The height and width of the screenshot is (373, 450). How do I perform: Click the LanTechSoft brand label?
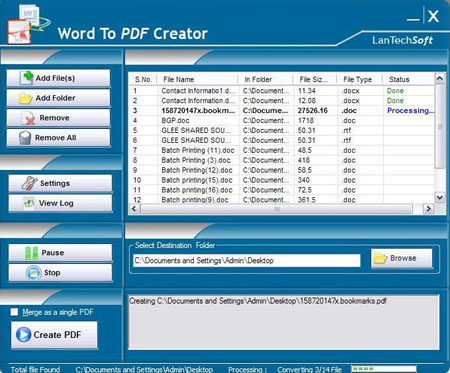coord(403,40)
